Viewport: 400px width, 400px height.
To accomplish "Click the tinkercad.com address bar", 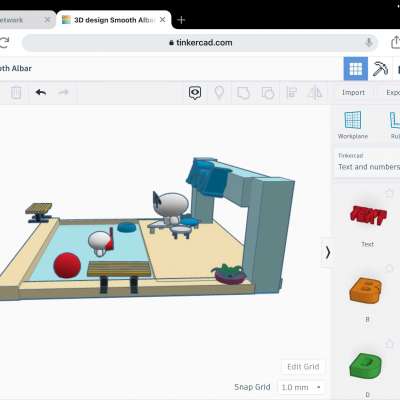I will [200, 43].
